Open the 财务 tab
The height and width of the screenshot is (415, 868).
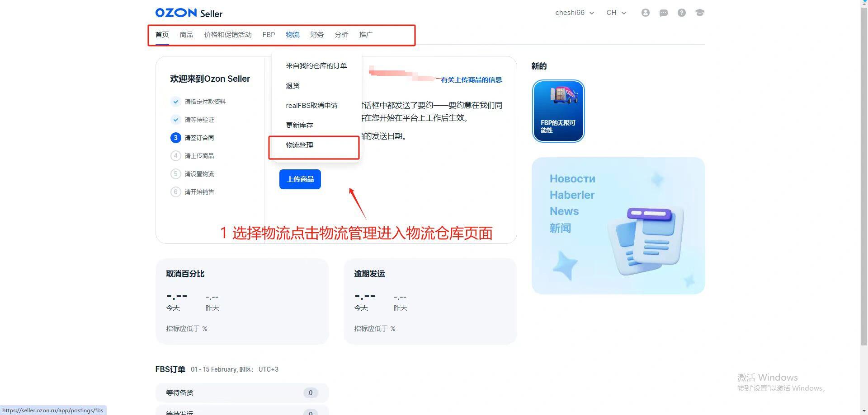click(x=317, y=35)
